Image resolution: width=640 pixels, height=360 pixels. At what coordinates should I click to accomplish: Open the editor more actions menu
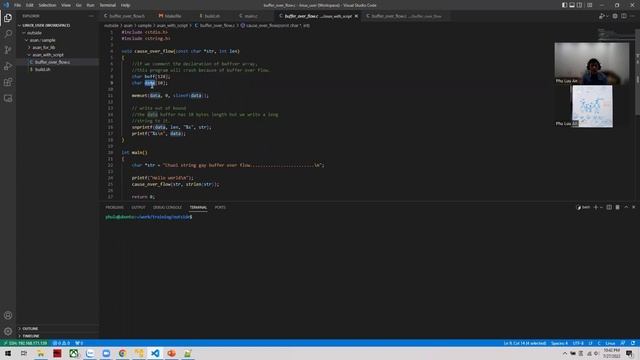[x=633, y=16]
